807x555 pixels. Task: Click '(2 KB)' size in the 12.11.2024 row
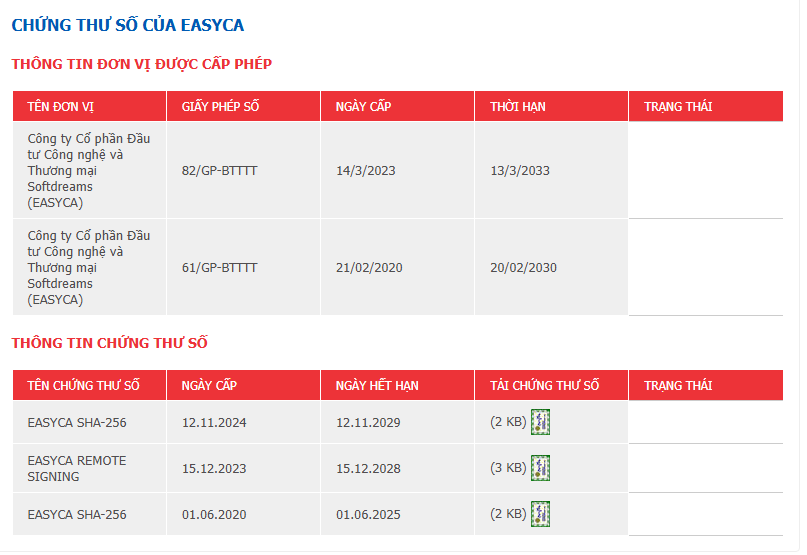508,422
